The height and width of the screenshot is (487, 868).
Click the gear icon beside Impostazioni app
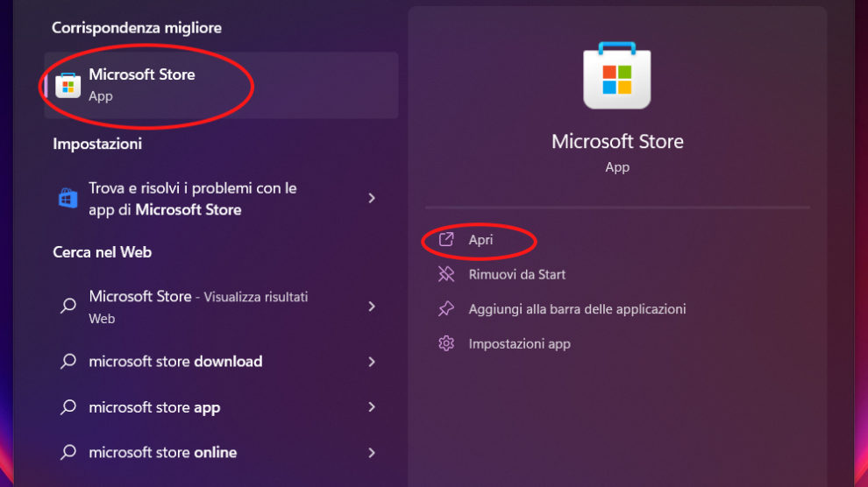coord(446,343)
